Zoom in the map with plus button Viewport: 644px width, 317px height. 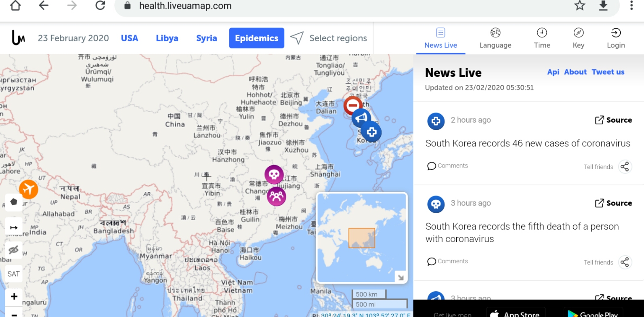14,297
